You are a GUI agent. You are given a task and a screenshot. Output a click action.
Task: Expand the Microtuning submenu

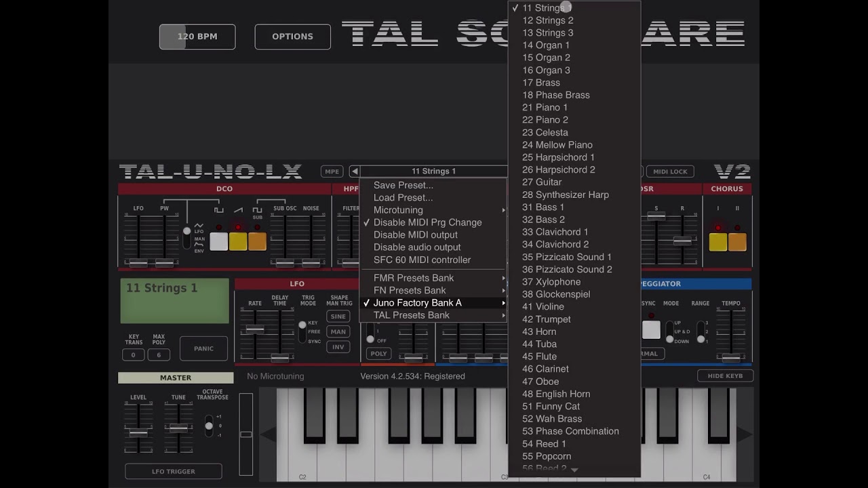(433, 210)
